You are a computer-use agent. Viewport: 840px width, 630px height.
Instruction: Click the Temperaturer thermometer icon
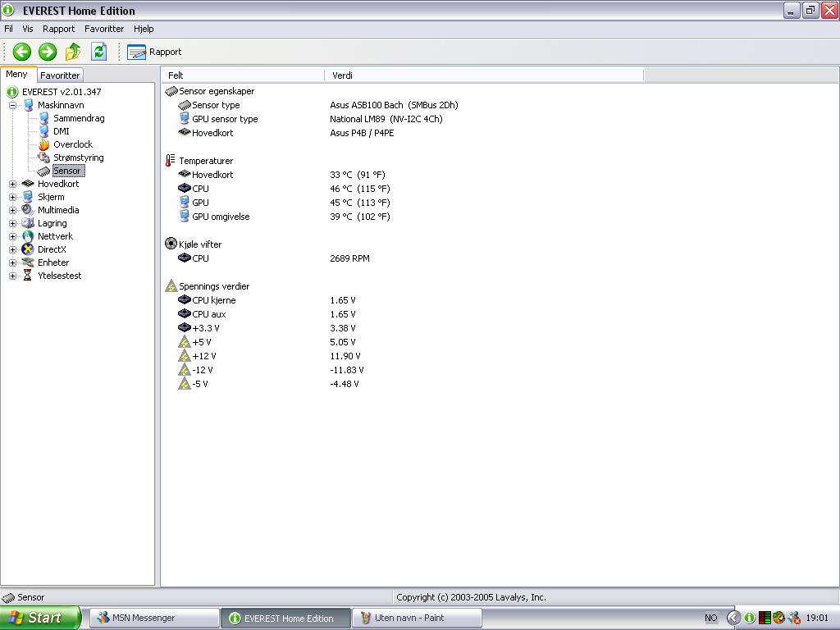pos(171,161)
